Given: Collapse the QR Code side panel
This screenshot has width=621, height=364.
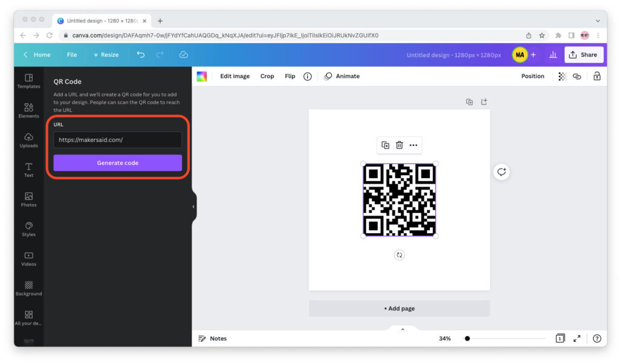Looking at the screenshot, I should [x=193, y=207].
